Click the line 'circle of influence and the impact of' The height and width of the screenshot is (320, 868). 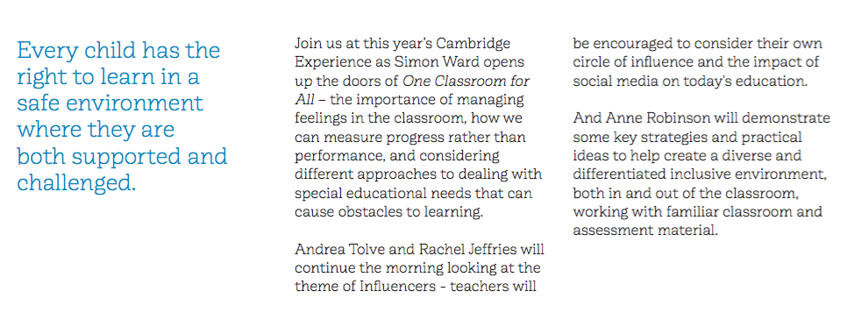(x=696, y=62)
